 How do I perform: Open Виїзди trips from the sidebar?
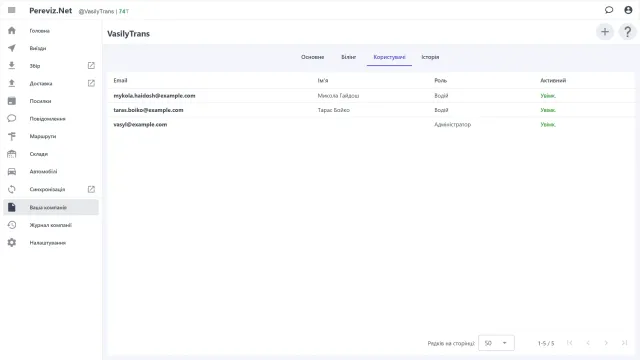51,48
